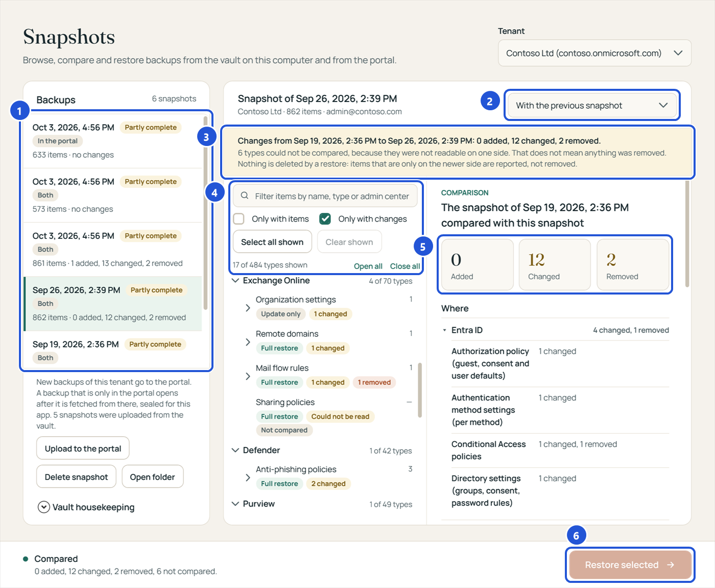Click the Authentication method settings entry
The height and width of the screenshot is (588, 715).
(x=560, y=410)
